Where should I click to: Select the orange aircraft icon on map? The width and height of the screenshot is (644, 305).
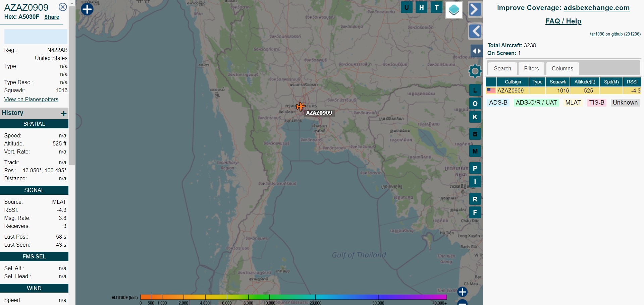pyautogui.click(x=300, y=107)
